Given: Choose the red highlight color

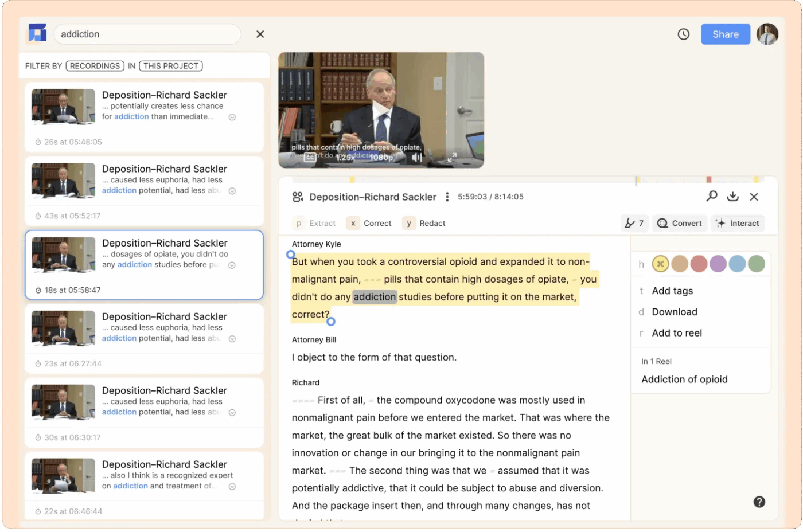Looking at the screenshot, I should [699, 264].
